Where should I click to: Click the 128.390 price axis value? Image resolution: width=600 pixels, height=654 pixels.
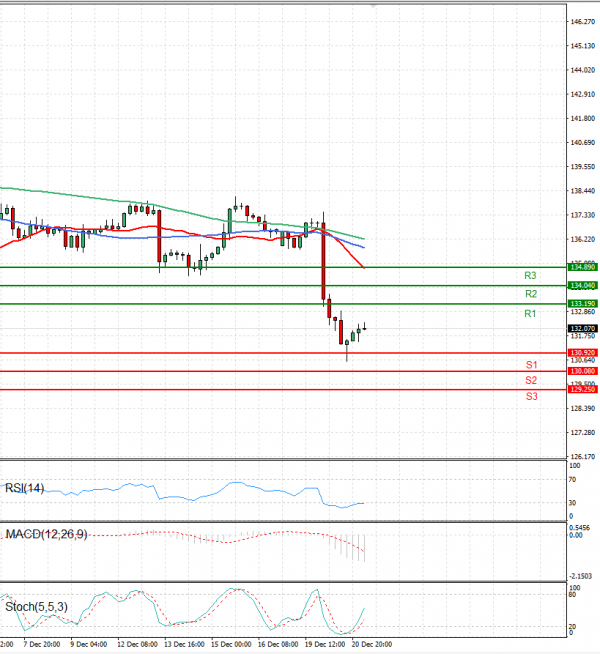coord(582,408)
